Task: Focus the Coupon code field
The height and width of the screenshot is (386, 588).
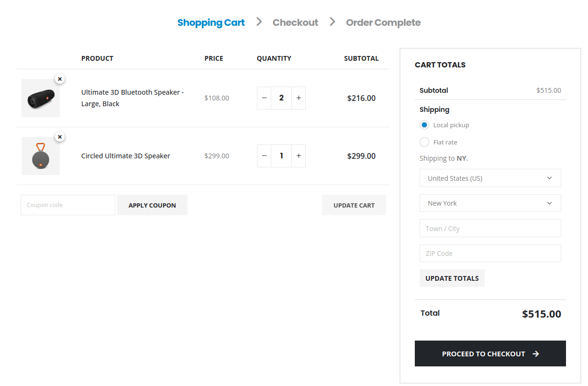Action: [x=68, y=205]
